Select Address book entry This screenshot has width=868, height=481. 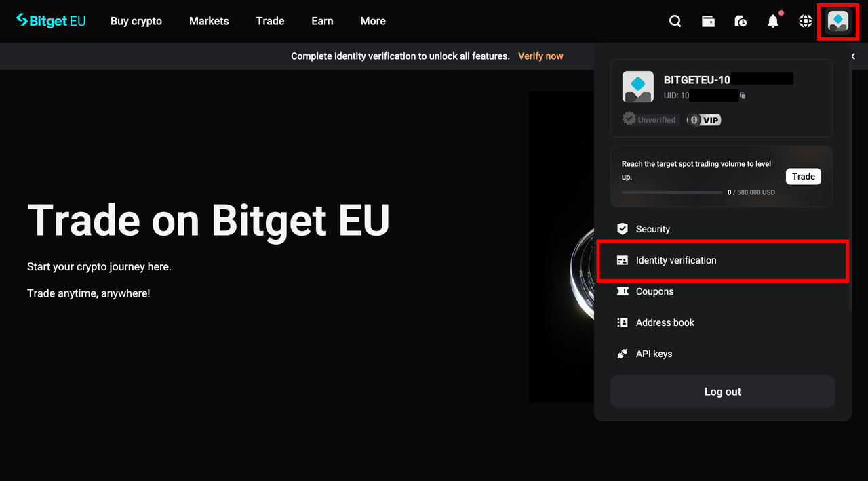(x=723, y=322)
